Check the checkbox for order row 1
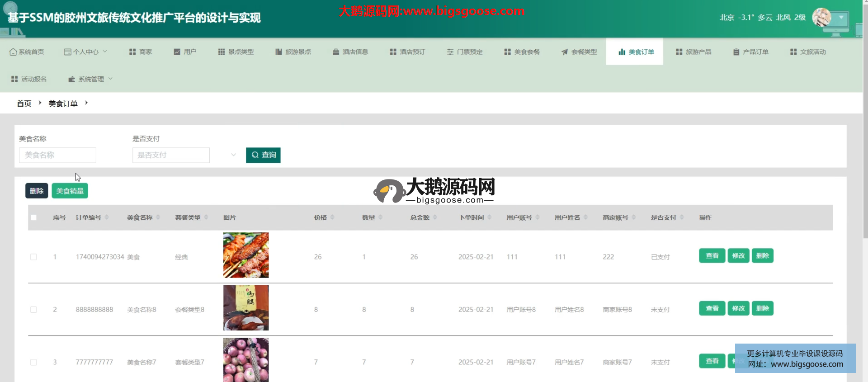The image size is (868, 382). [x=33, y=257]
